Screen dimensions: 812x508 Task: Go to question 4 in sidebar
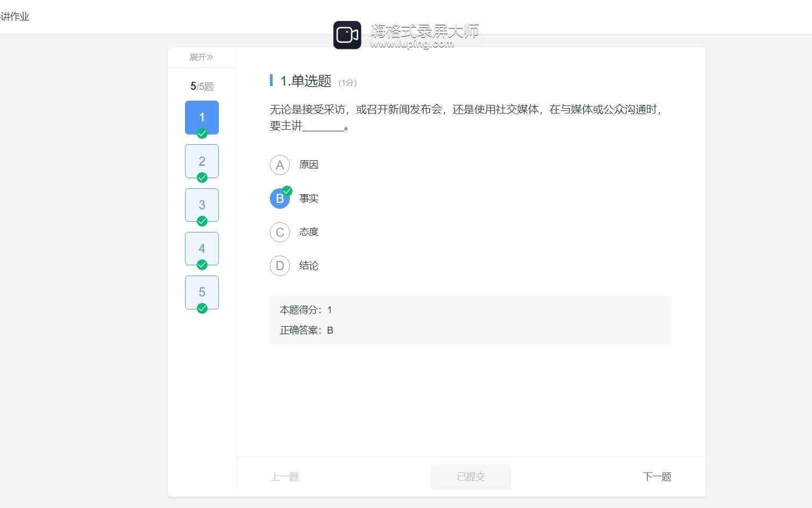pos(202,248)
